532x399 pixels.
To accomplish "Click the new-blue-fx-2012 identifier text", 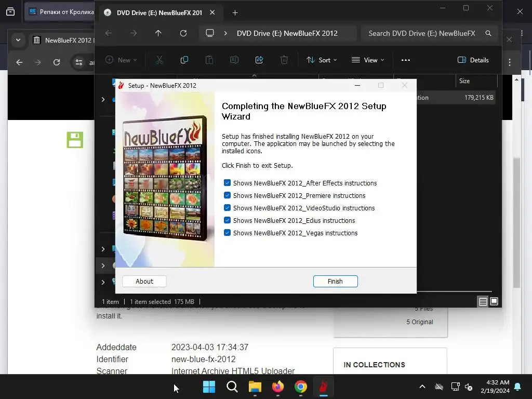I will pos(203,359).
